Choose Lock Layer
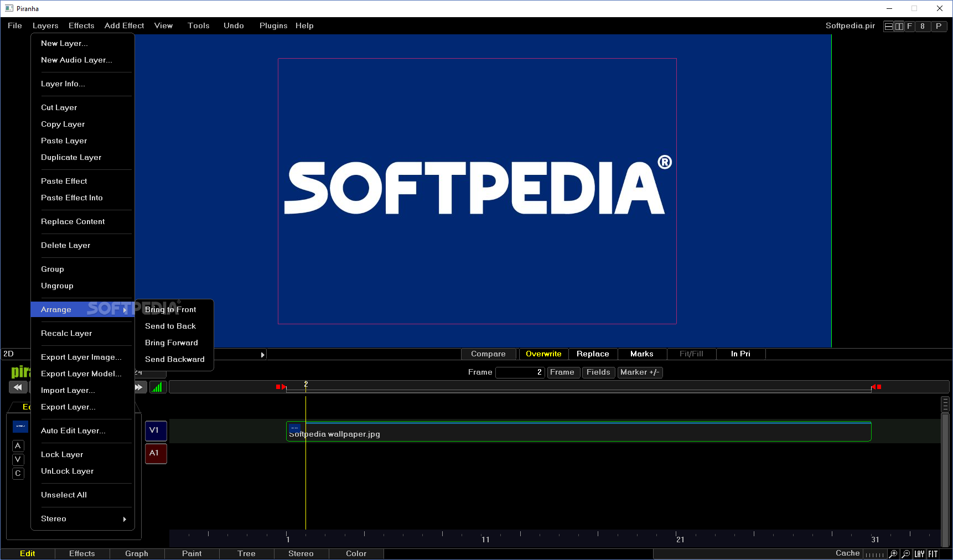953x560 pixels. pyautogui.click(x=82, y=455)
